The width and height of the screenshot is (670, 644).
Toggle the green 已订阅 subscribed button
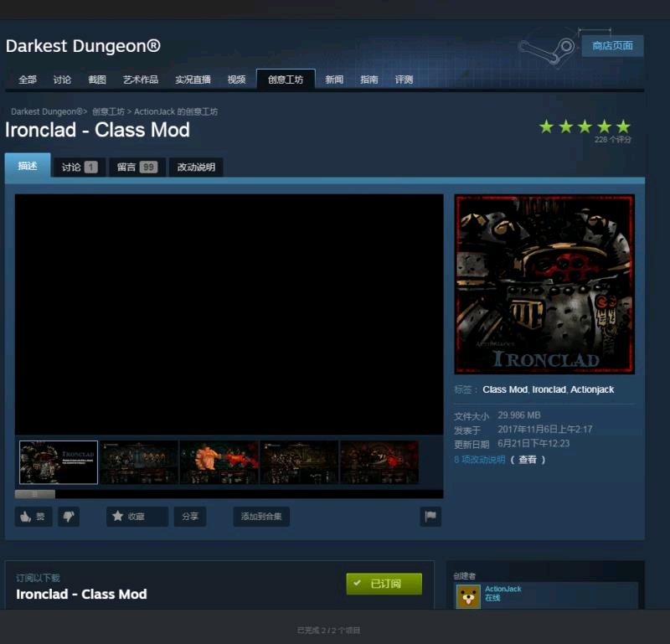[384, 584]
